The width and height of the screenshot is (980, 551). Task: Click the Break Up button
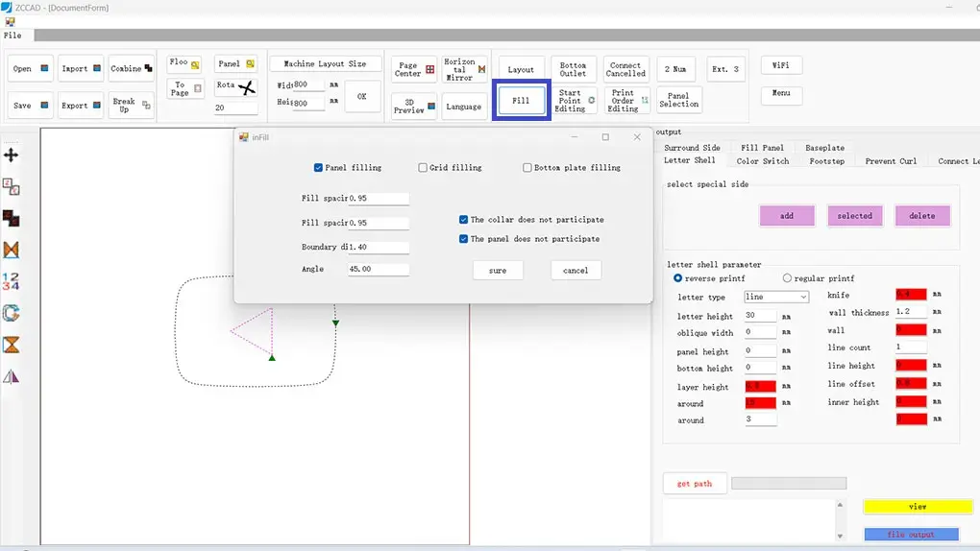coord(132,105)
